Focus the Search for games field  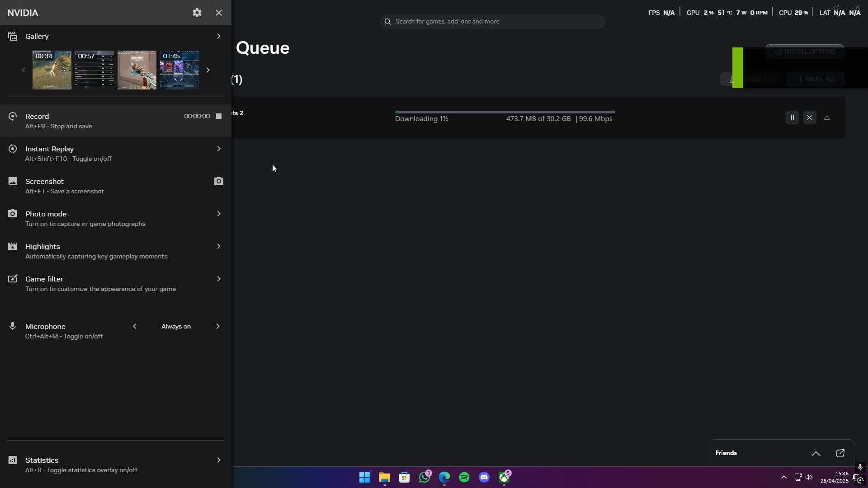pos(493,21)
